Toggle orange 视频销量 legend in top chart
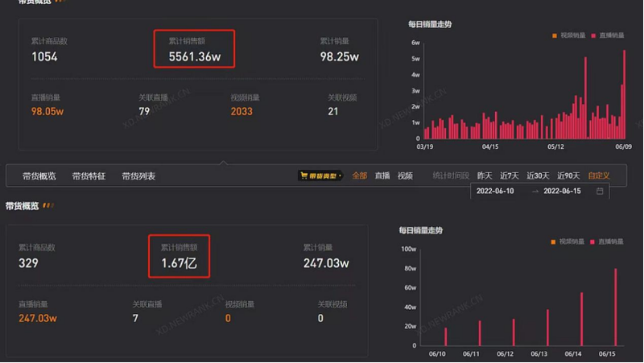The image size is (644, 363). (568, 35)
